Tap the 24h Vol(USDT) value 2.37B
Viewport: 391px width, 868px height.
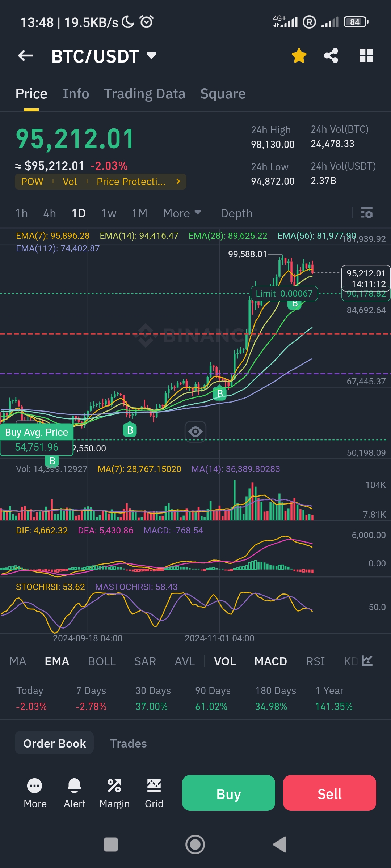tap(323, 180)
